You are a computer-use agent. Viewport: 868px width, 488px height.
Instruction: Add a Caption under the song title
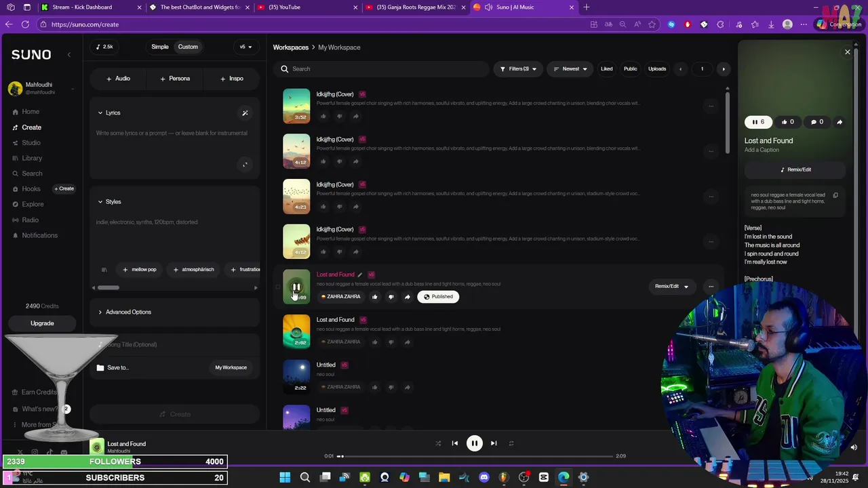[762, 150]
